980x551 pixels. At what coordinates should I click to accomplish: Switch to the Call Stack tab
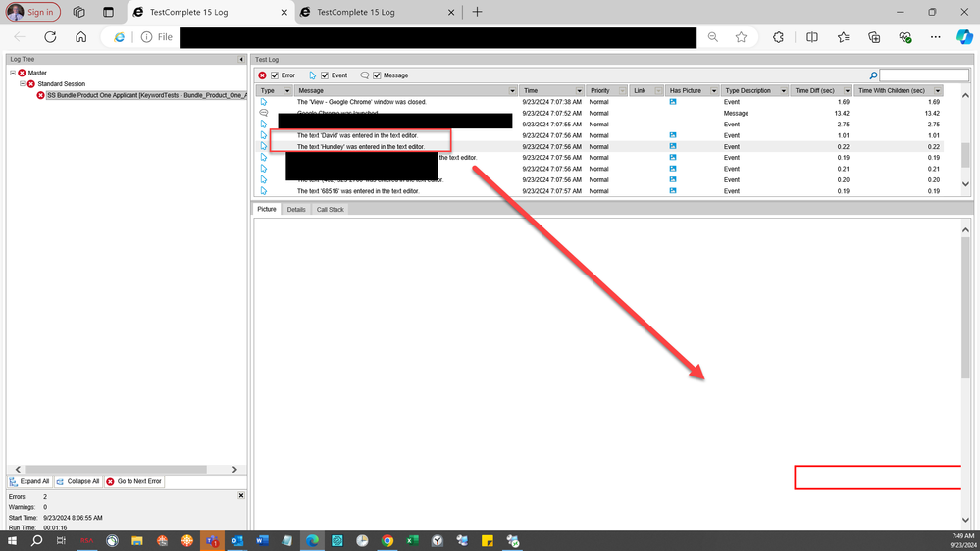pyautogui.click(x=330, y=209)
